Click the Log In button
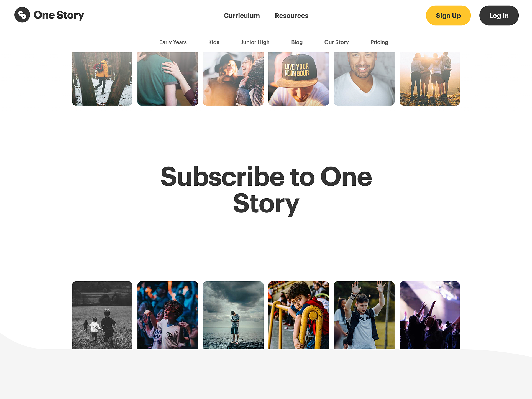Screen dimensions: 532x399 click(x=499, y=16)
